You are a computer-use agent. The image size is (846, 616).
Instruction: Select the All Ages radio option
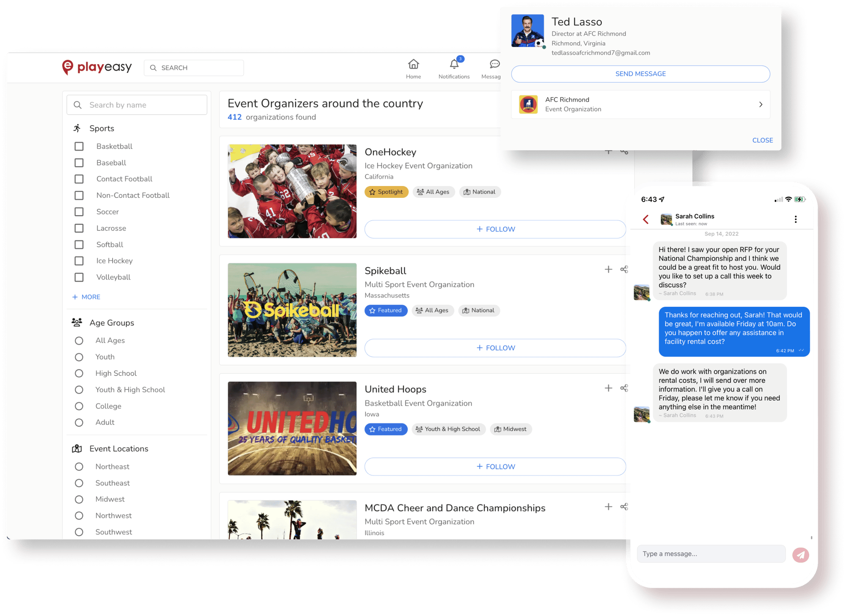coord(79,341)
